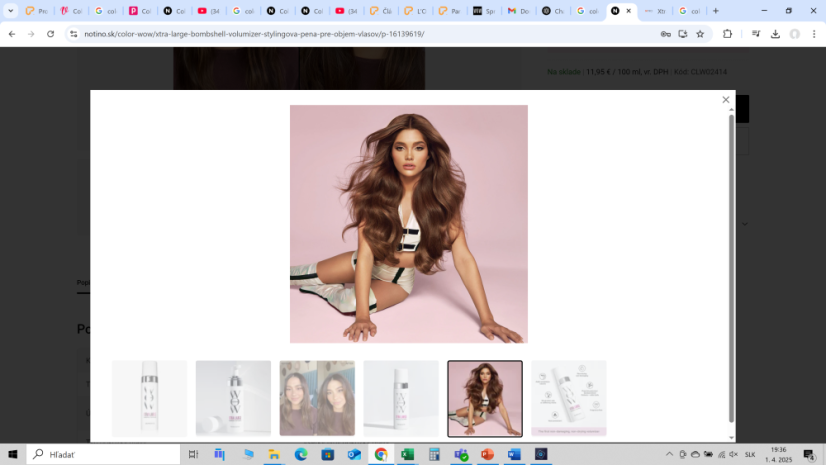Click the gallery popup's vertical scrollbar
The width and height of the screenshot is (826, 465).
(x=731, y=269)
